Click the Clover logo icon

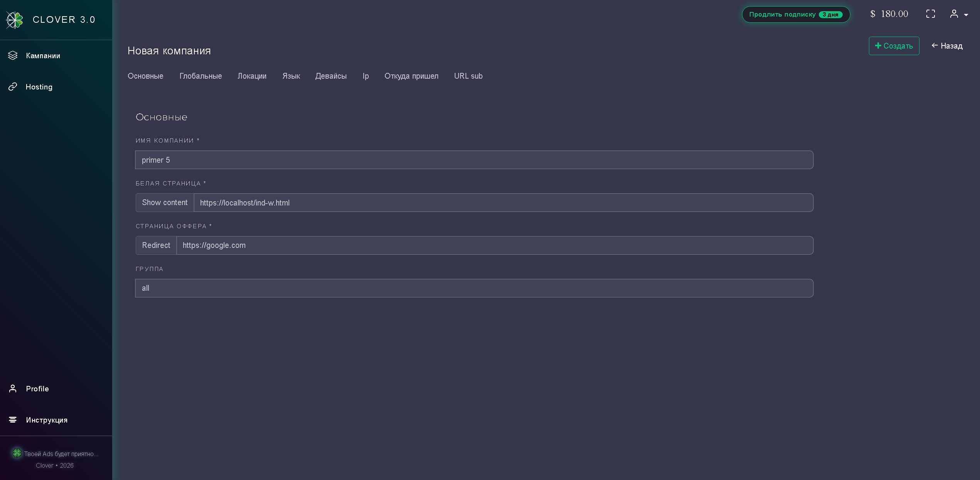point(15,20)
